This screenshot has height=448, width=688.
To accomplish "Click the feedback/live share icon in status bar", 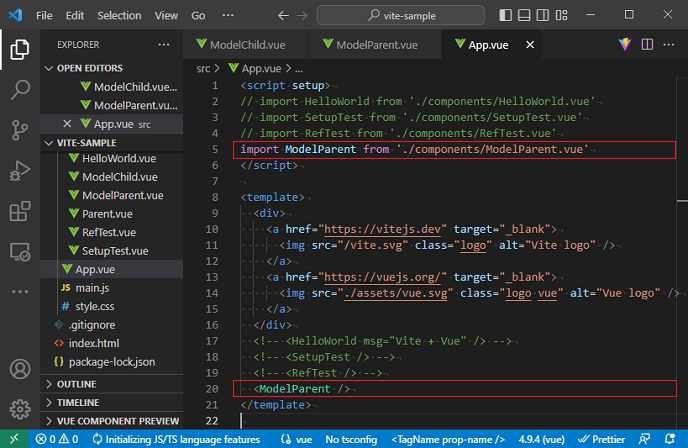I will pos(645,439).
